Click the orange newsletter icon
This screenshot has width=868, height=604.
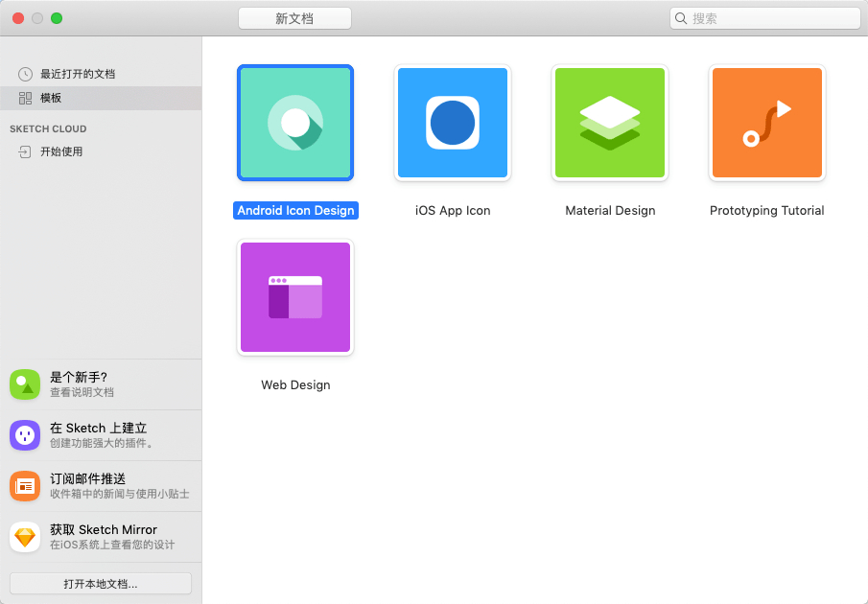pyautogui.click(x=25, y=486)
